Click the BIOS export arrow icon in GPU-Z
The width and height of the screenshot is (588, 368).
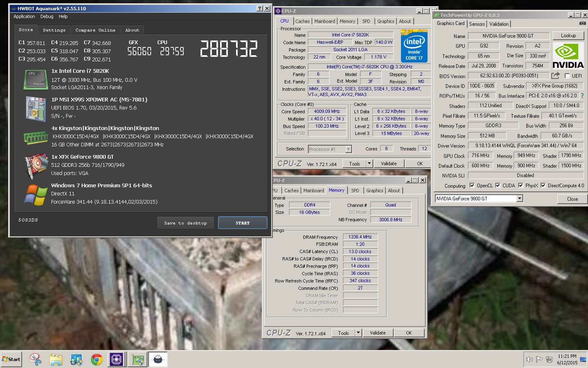click(555, 76)
